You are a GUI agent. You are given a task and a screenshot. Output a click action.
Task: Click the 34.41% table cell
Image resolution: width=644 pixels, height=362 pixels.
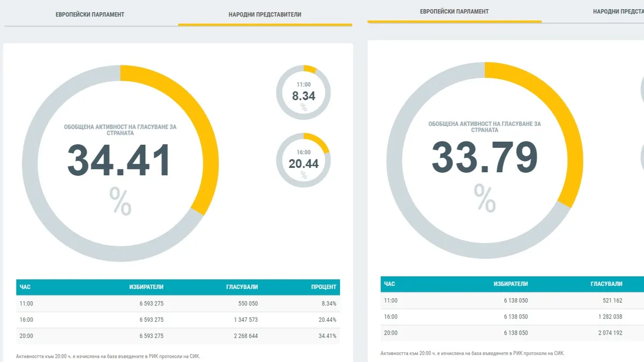click(x=326, y=336)
